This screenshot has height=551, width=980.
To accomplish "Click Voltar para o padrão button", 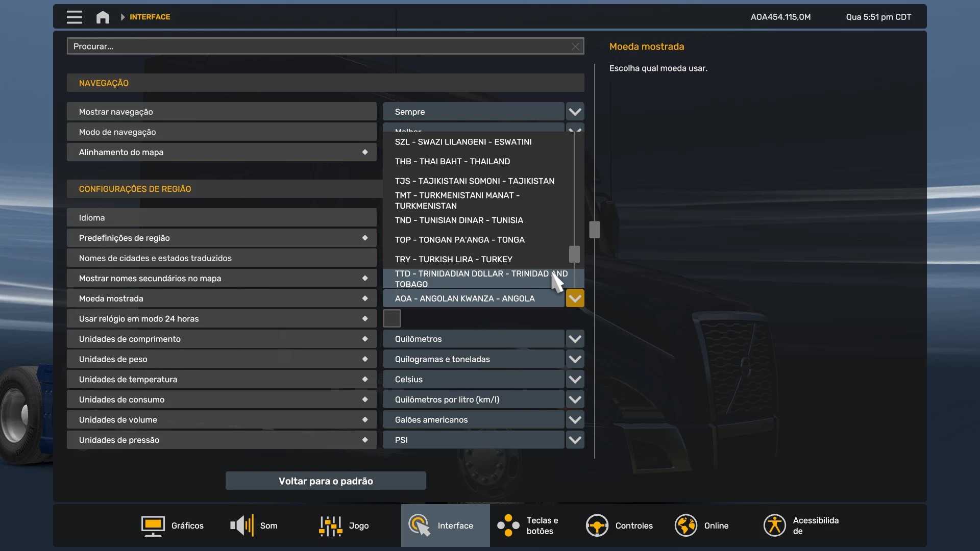I will click(x=326, y=481).
